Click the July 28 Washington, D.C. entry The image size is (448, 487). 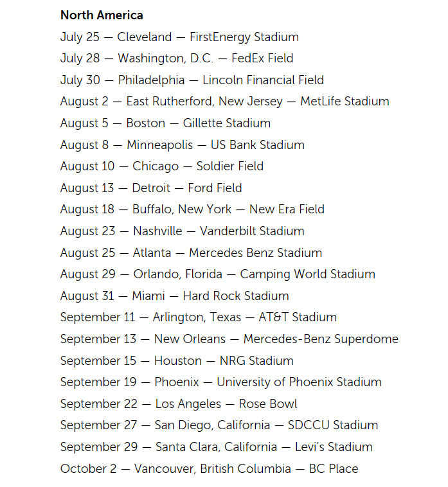coord(177,58)
